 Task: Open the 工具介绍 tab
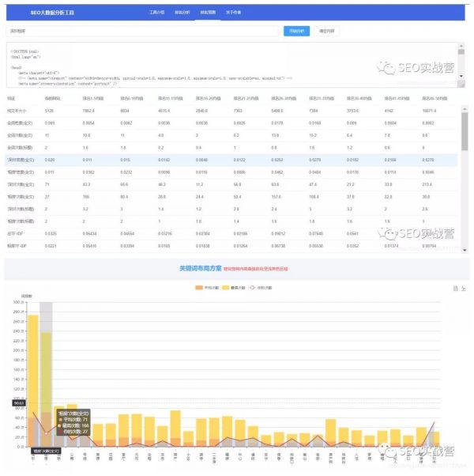click(156, 13)
